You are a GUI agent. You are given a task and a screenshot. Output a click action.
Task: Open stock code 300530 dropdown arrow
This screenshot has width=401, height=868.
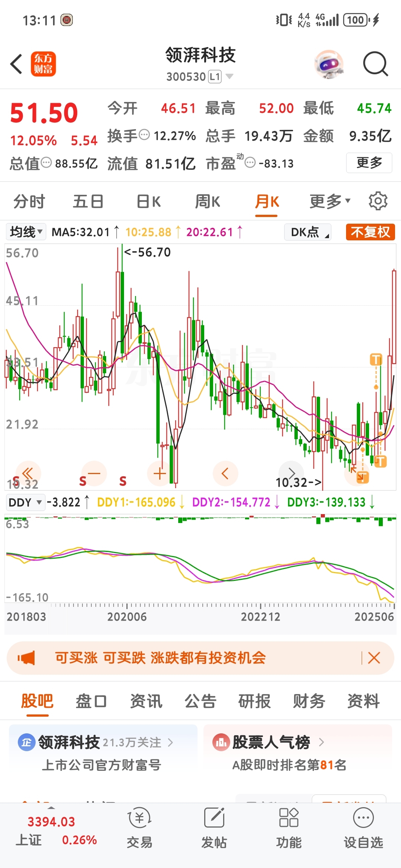(x=229, y=76)
